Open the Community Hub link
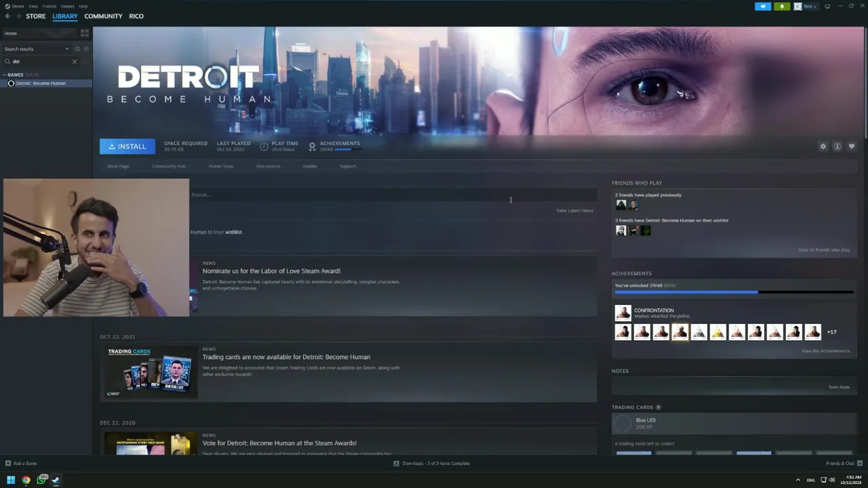Viewport: 868px width, 488px height. tap(169, 166)
